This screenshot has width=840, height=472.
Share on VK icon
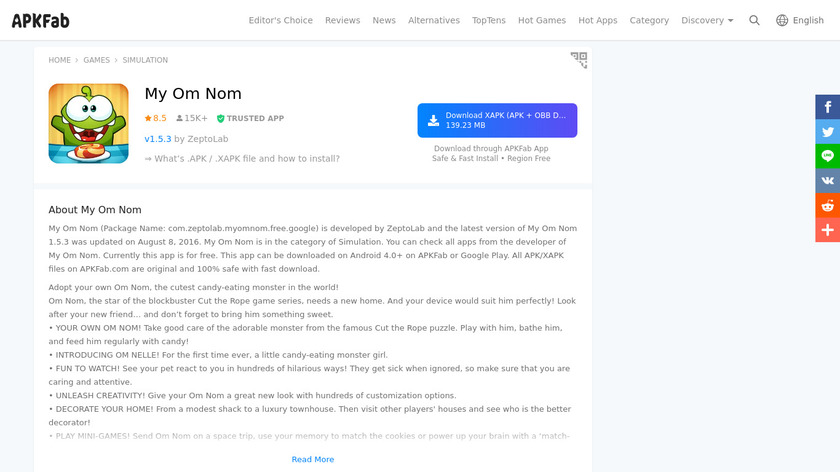pyautogui.click(x=827, y=181)
